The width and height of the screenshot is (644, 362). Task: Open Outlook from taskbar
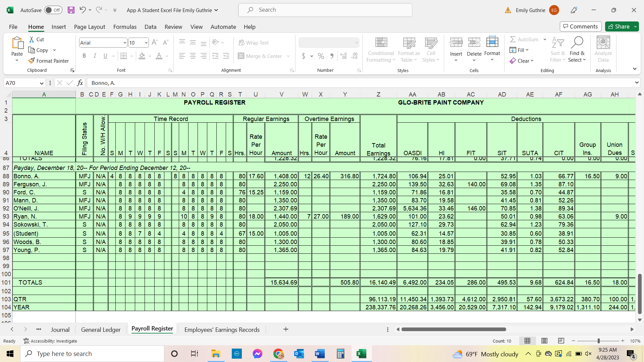[299, 354]
